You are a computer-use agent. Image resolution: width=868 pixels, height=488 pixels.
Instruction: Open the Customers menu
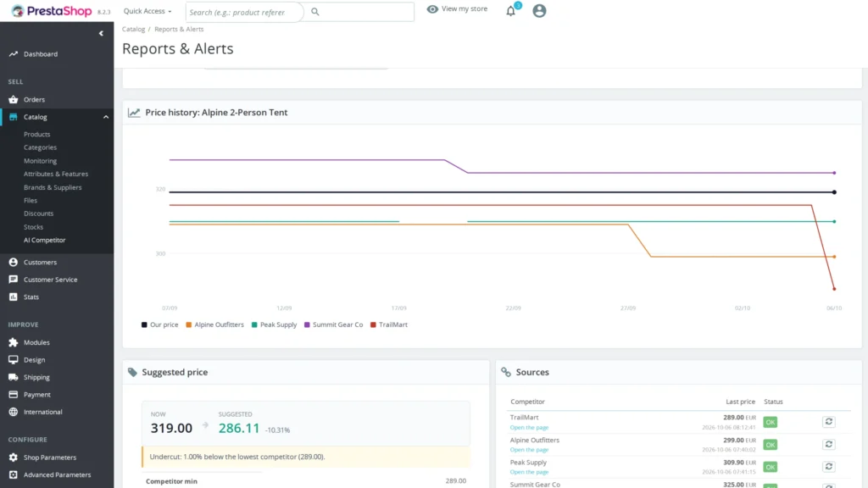(x=40, y=263)
